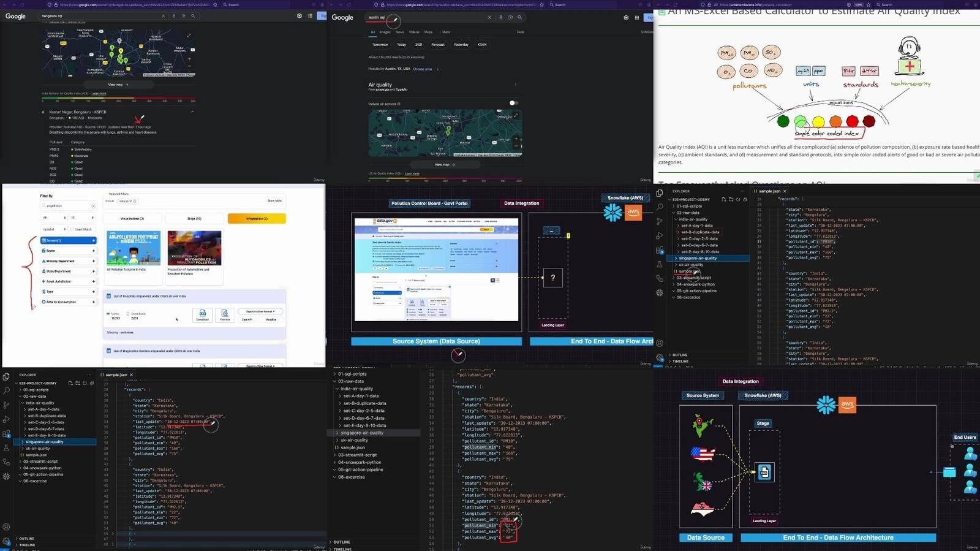Open Production of Automobiles infographic thumbnail

[x=194, y=248]
